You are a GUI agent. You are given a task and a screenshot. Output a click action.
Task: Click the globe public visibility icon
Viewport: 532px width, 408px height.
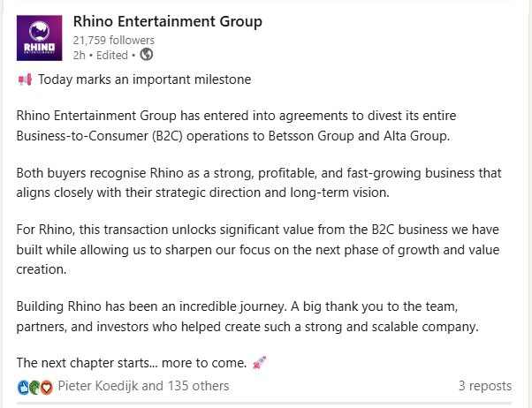click(x=147, y=54)
